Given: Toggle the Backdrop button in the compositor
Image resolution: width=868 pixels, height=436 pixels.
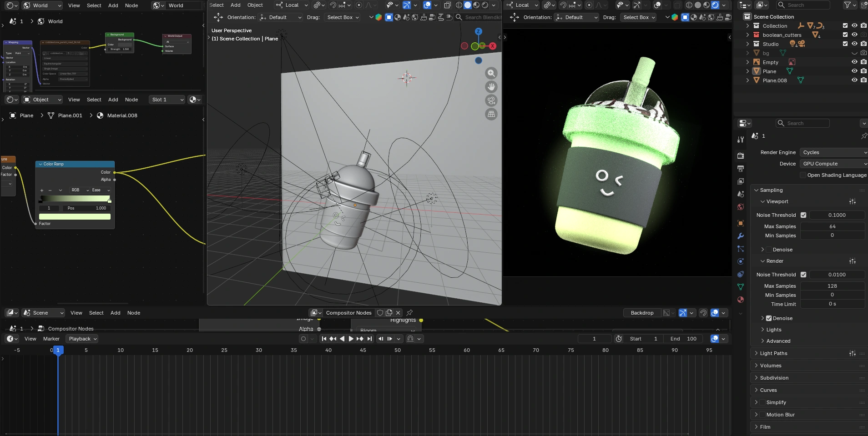Looking at the screenshot, I should click(642, 313).
